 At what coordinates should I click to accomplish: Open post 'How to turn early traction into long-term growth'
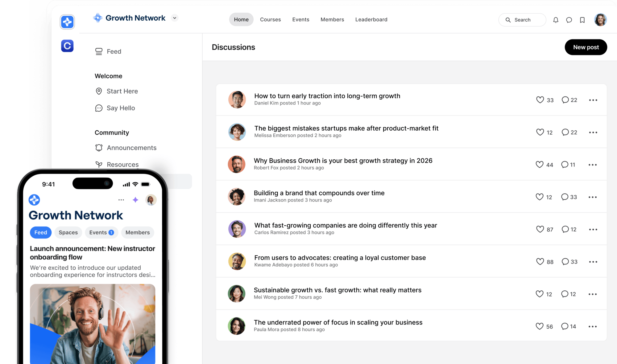327,96
